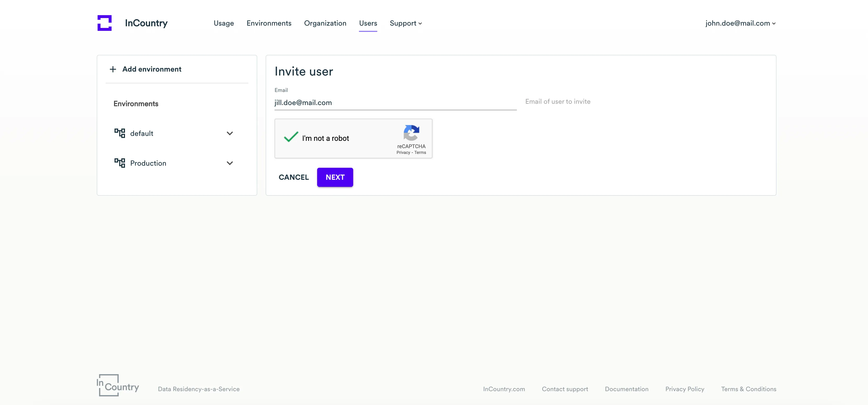Click the CANCEL button

pyautogui.click(x=294, y=177)
